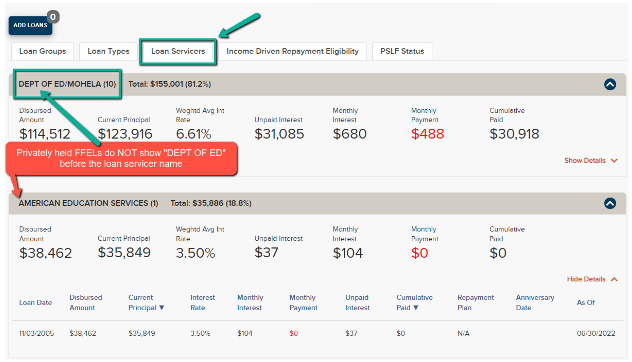Click the add loans count badge
This screenshot has height=362, width=632.
point(53,17)
